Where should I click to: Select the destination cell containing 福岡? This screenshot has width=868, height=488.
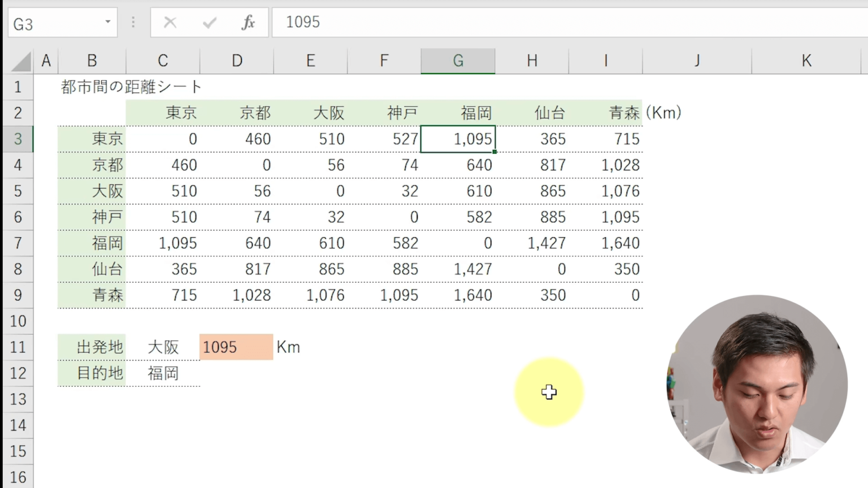(x=163, y=373)
